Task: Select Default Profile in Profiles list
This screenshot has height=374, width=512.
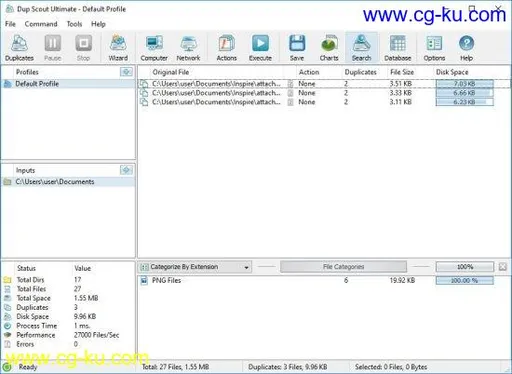Action: pos(68,84)
